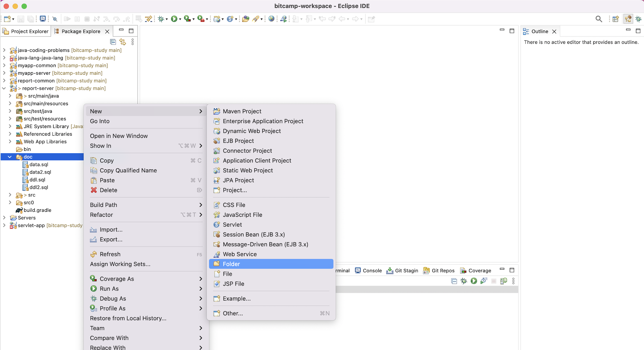
Task: Open the New wizard dropdown arrow
Action: [x=13, y=19]
